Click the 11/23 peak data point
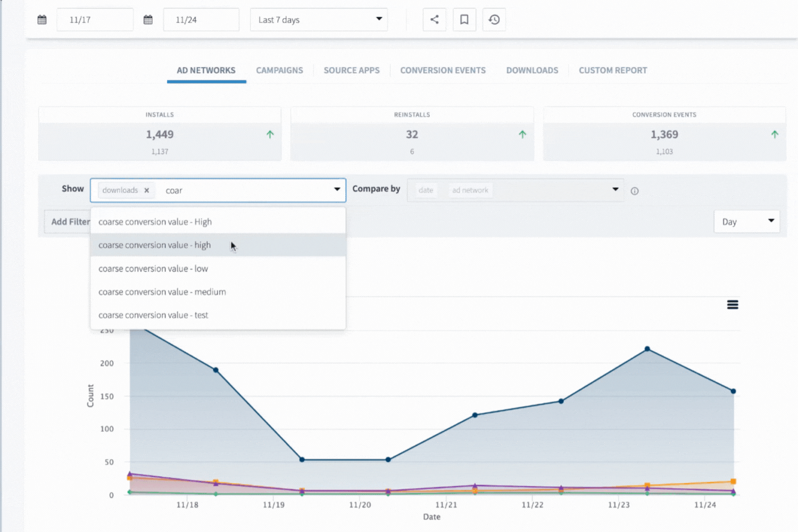Screen dimensions: 798x532 pos(647,349)
